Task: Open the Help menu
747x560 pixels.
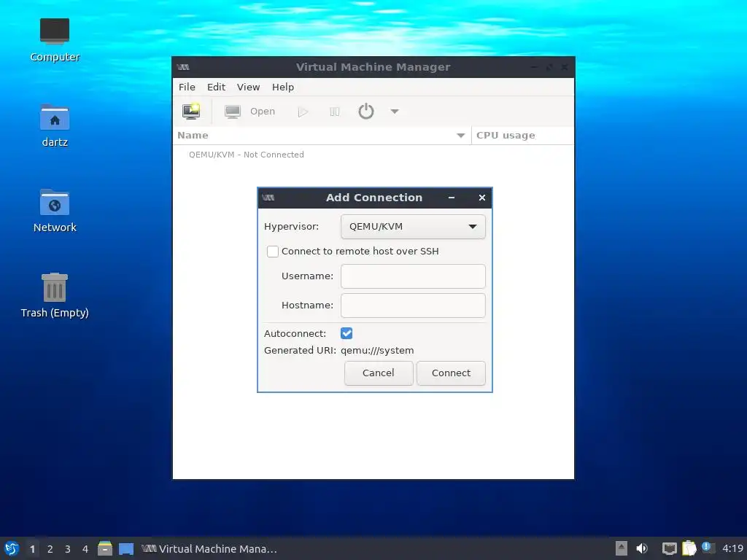Action: tap(283, 87)
